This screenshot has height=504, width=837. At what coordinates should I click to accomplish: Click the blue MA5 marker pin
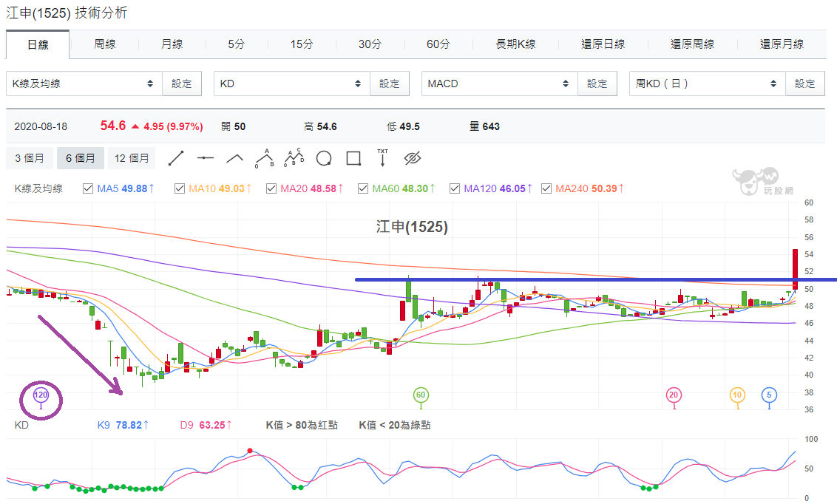pos(769,396)
